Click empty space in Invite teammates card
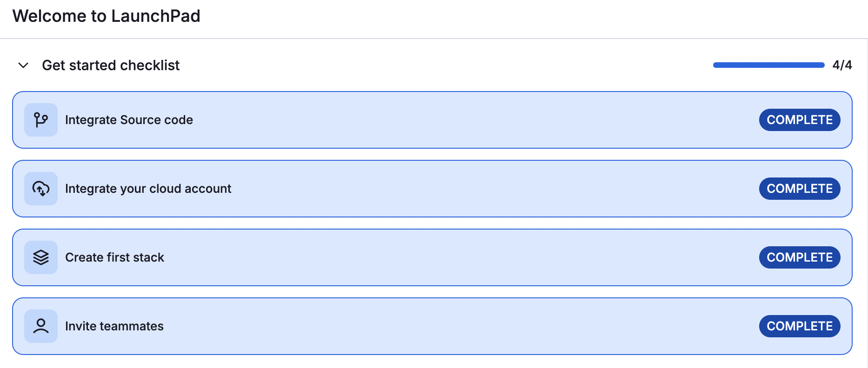The height and width of the screenshot is (368, 868). pos(465,326)
